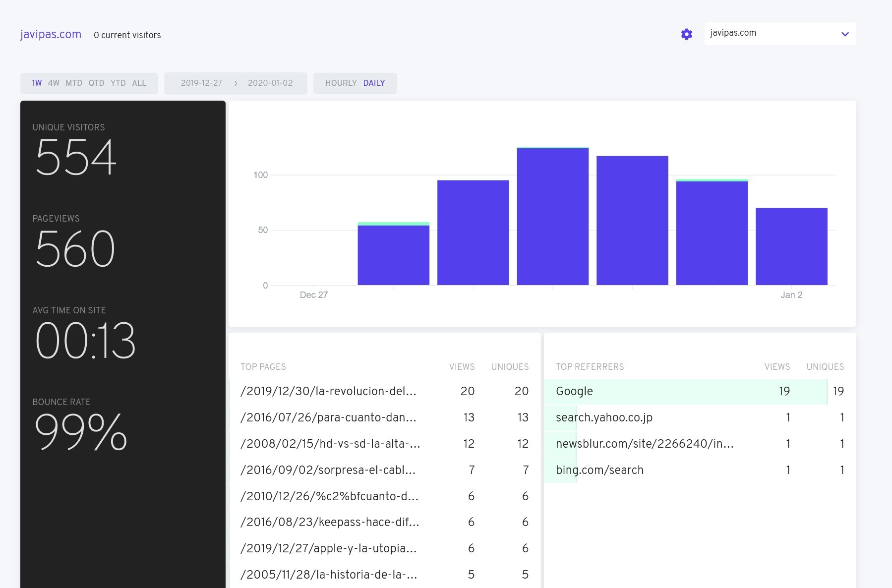Edit the end date 2020-01-02 field

[x=270, y=83]
